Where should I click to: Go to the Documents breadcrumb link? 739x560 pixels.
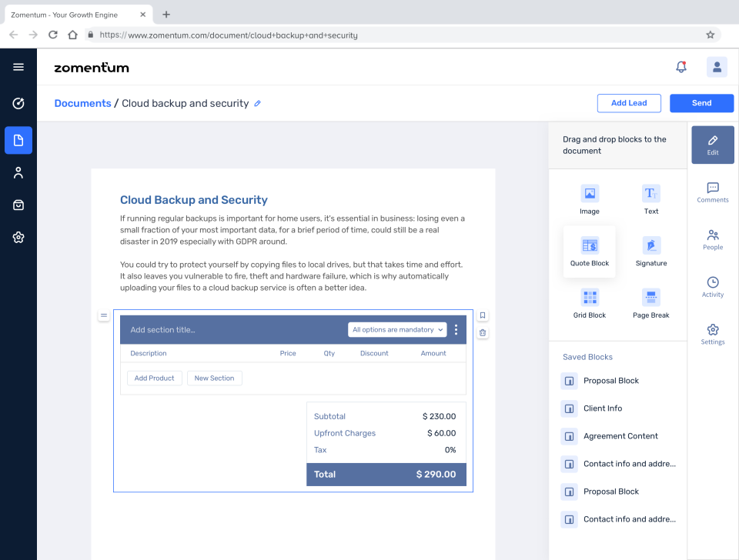(x=82, y=103)
